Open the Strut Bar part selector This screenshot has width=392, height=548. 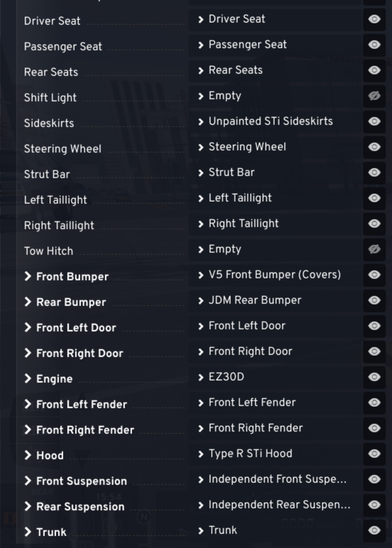tap(275, 173)
